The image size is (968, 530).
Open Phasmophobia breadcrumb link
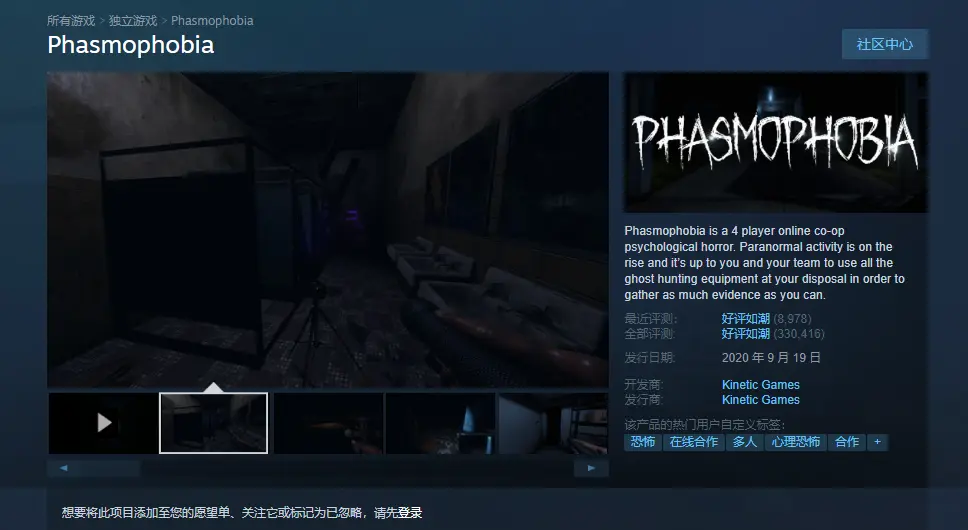[212, 21]
